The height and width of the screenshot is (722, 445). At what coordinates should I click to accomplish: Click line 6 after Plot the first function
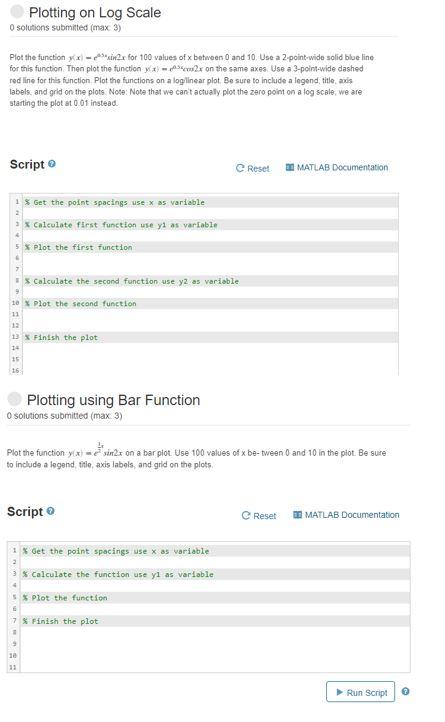(x=211, y=258)
